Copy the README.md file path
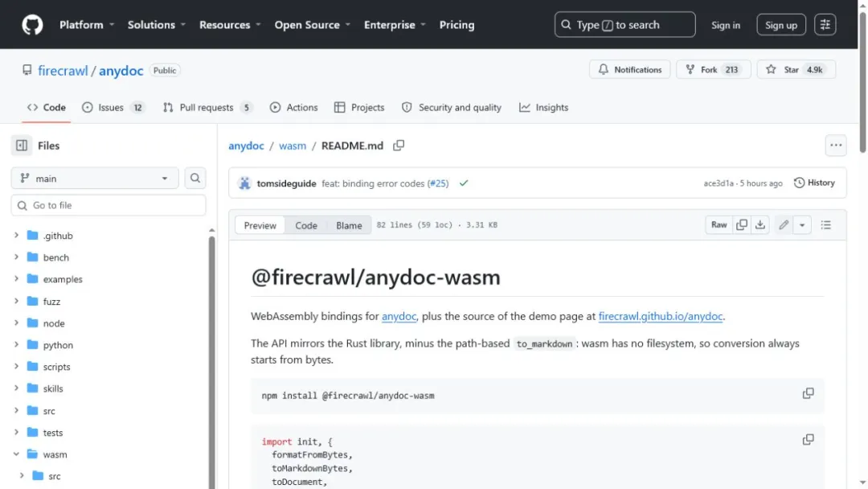This screenshot has height=489, width=868. [399, 146]
